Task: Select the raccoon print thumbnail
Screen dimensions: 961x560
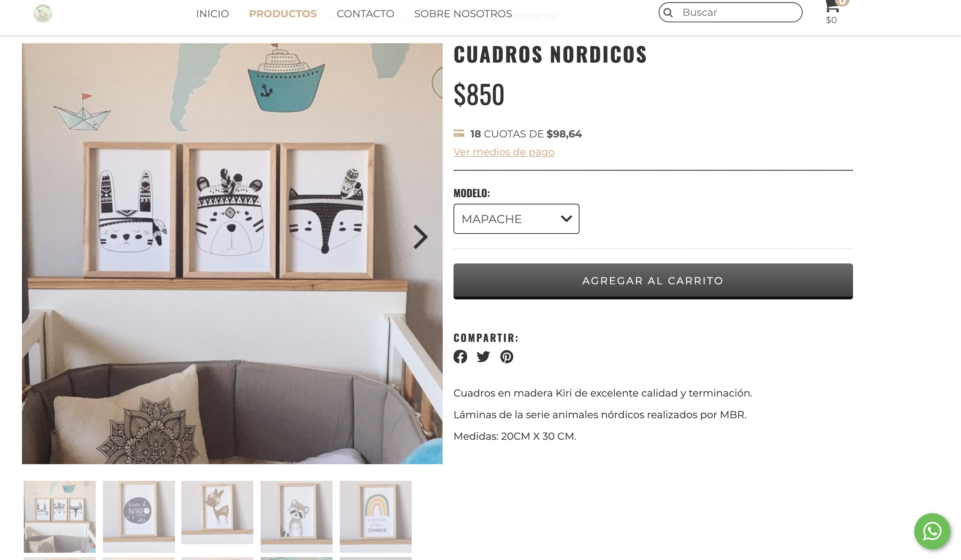Action: [x=296, y=516]
